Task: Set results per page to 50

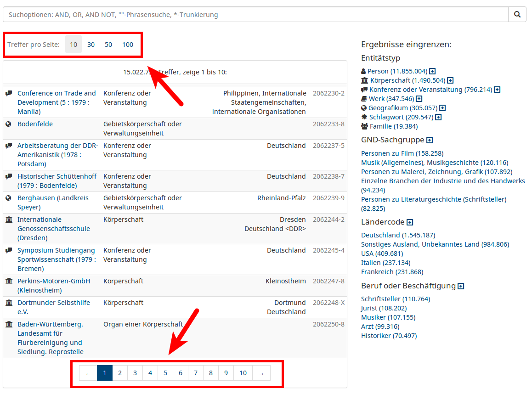Action: (x=108, y=45)
